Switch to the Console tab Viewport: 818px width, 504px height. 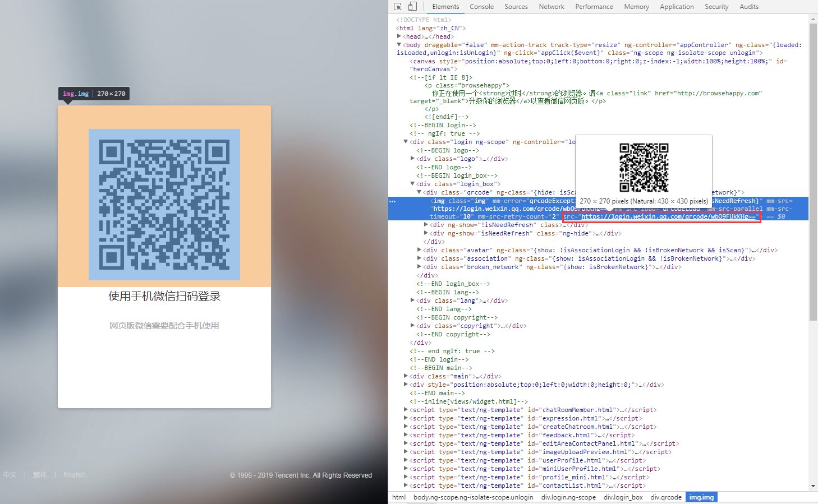(482, 7)
